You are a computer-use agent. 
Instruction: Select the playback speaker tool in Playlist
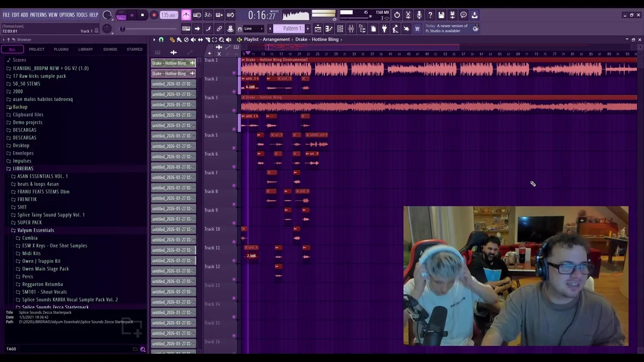(x=228, y=40)
